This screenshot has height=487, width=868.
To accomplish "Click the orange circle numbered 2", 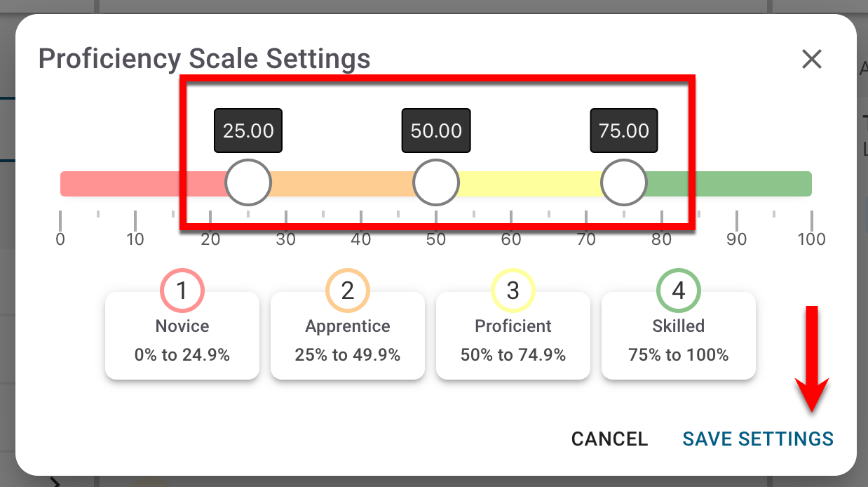I will coord(348,290).
